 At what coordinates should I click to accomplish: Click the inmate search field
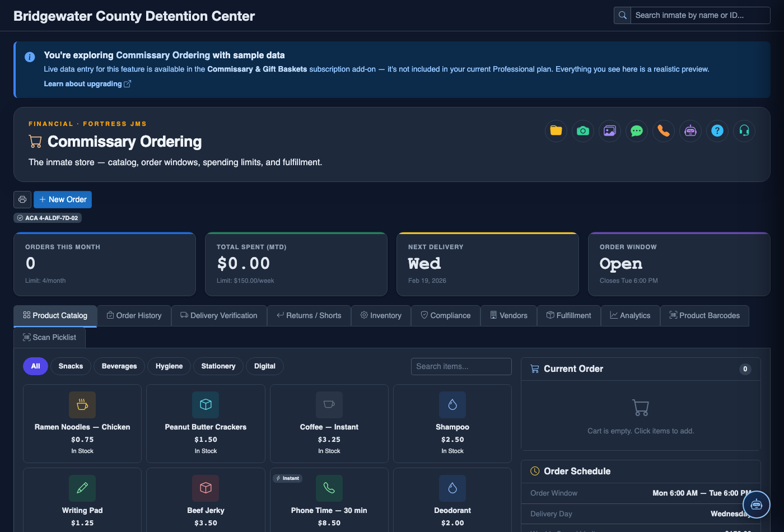point(701,16)
